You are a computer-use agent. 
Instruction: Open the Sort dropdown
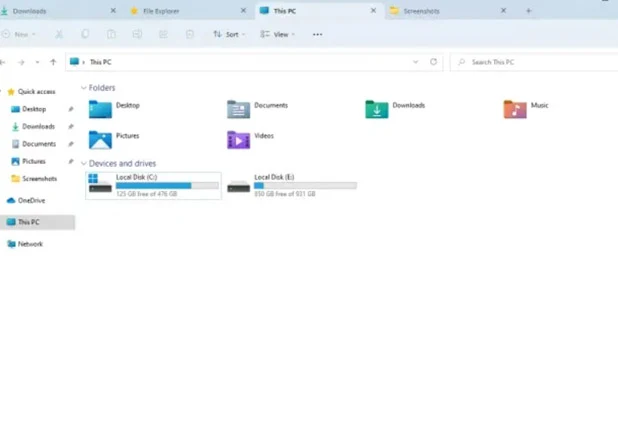click(229, 35)
